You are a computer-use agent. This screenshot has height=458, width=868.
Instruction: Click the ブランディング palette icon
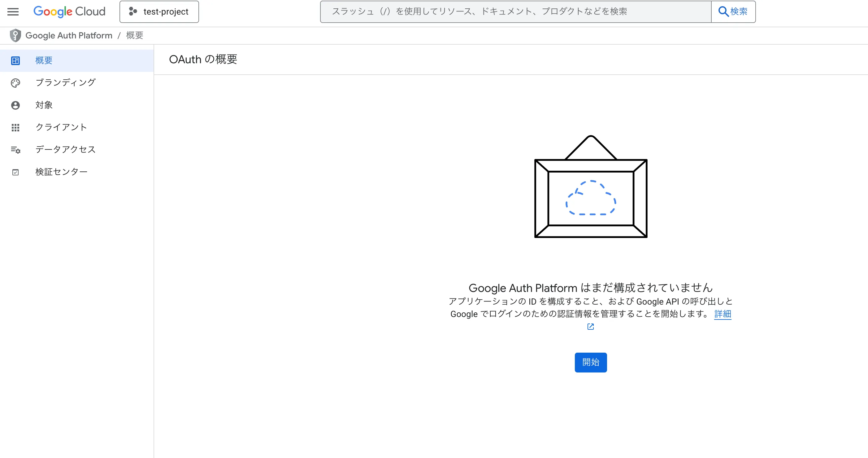point(15,83)
